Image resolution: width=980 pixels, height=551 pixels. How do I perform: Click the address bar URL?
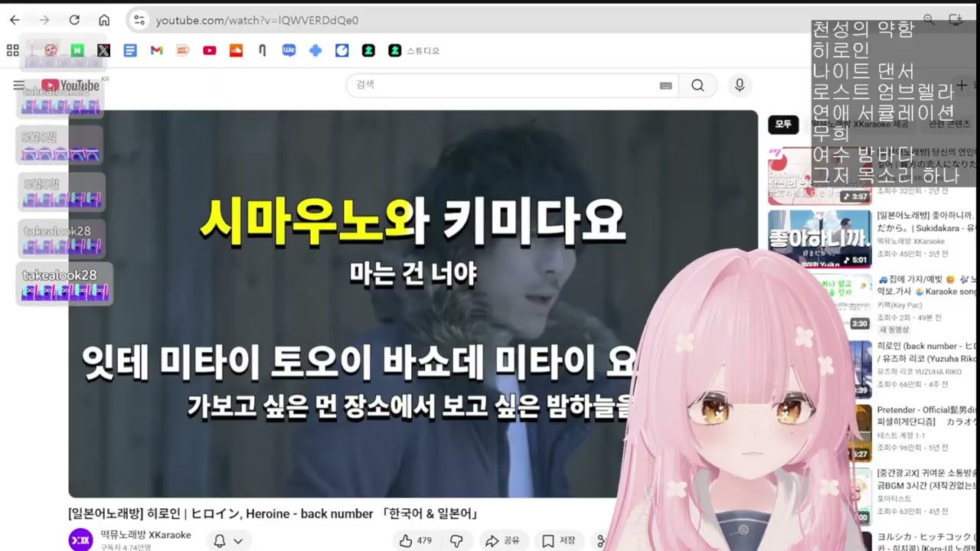tap(256, 21)
